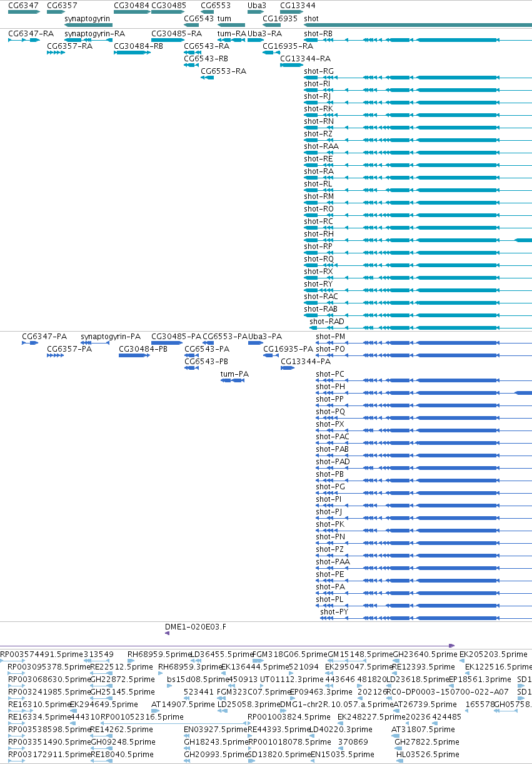Viewport: 532px width, 764px height.
Task: Click the CG6543-PB protein label
Action: [x=206, y=362]
